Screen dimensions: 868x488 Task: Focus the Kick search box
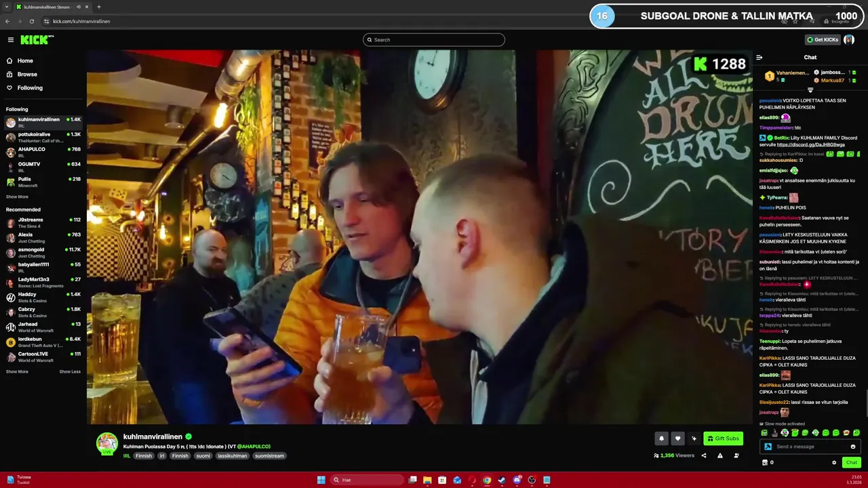pos(434,40)
